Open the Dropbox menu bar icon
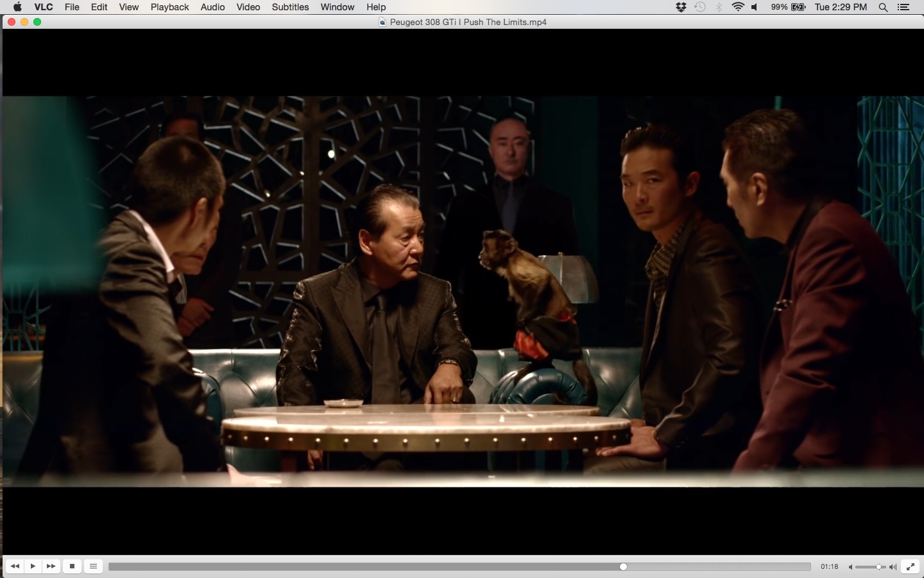Screen dimensions: 924x578 pos(681,7)
